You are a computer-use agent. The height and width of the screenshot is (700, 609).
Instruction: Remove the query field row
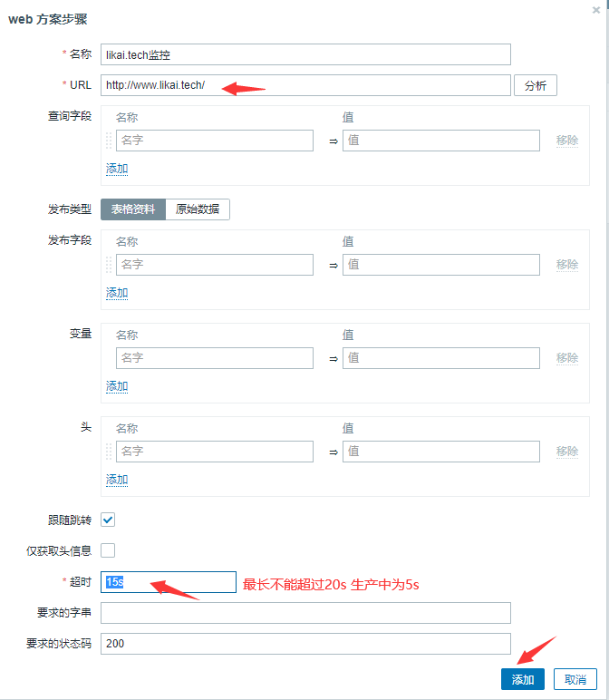pyautogui.click(x=567, y=141)
